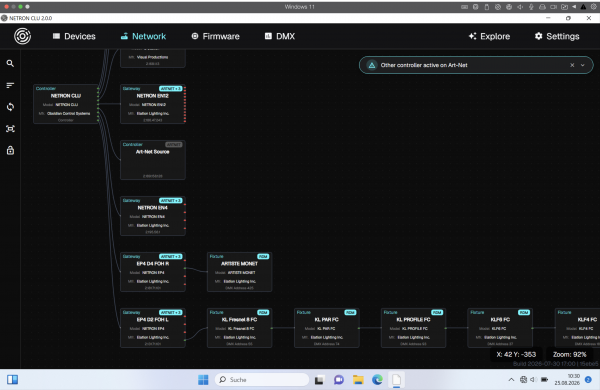Expand the Art-Net notification chevron
The image size is (600, 390).
[583, 65]
